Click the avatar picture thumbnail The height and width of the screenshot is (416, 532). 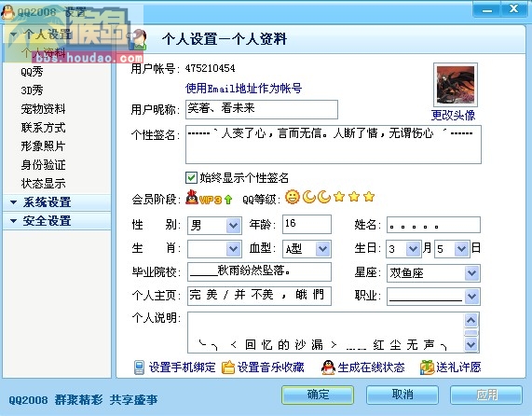click(x=456, y=85)
